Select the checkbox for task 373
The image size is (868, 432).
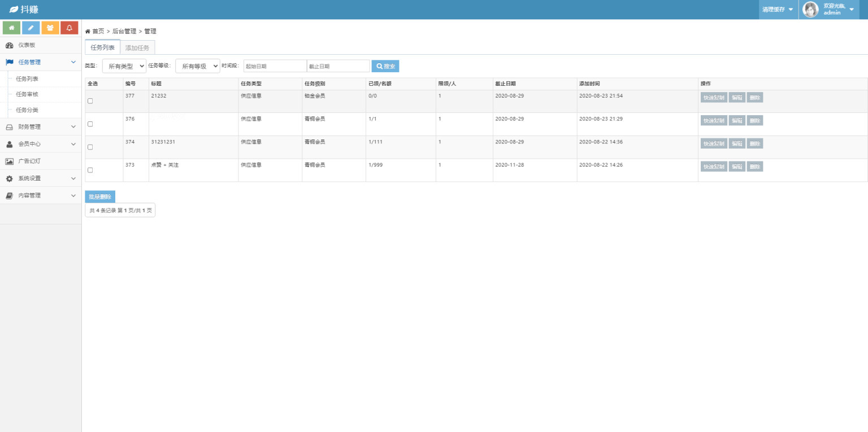[90, 170]
